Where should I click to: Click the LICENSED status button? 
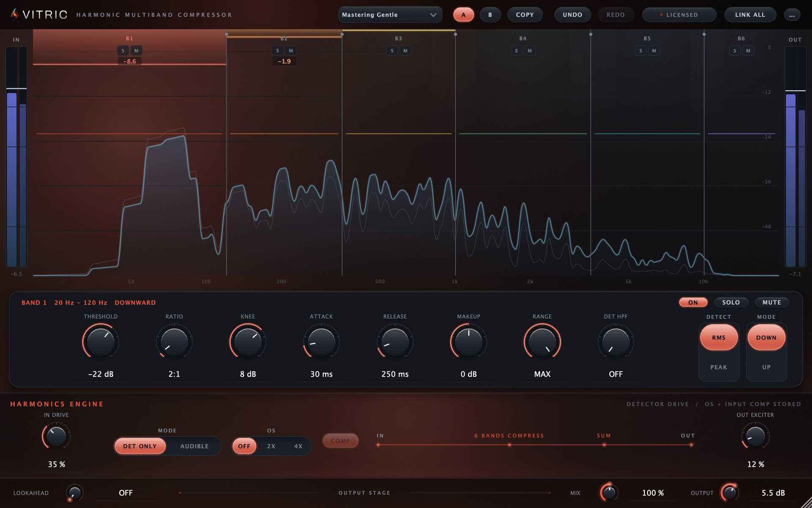coord(679,15)
